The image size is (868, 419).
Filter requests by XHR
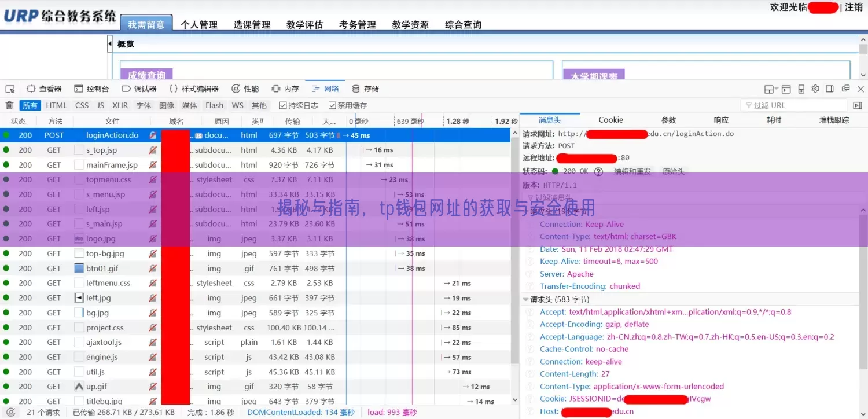pos(120,105)
